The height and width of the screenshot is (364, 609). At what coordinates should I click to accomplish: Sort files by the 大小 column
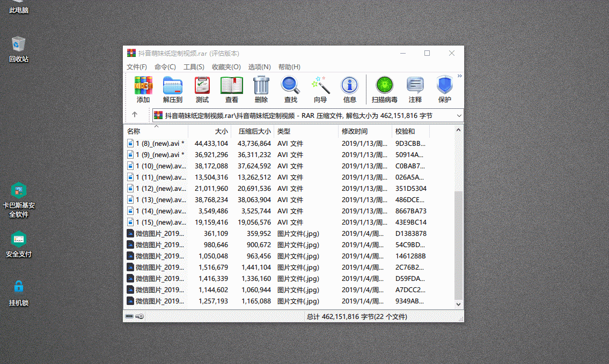(222, 131)
